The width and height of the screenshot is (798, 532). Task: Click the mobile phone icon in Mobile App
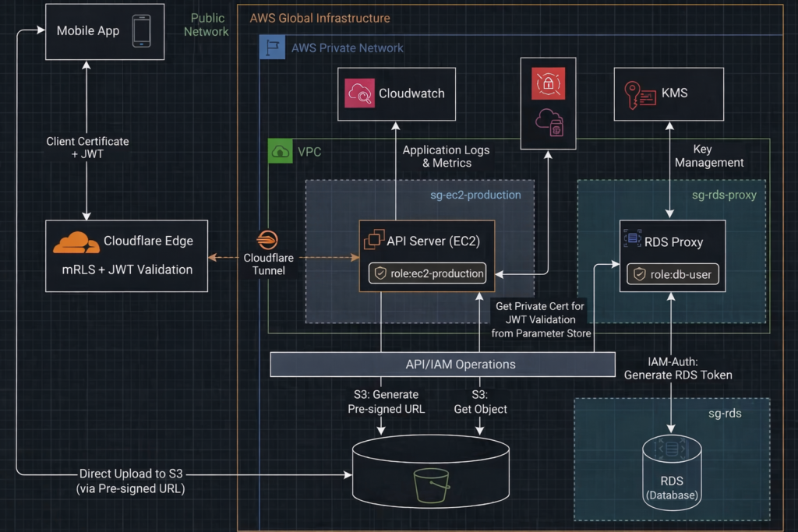click(141, 30)
